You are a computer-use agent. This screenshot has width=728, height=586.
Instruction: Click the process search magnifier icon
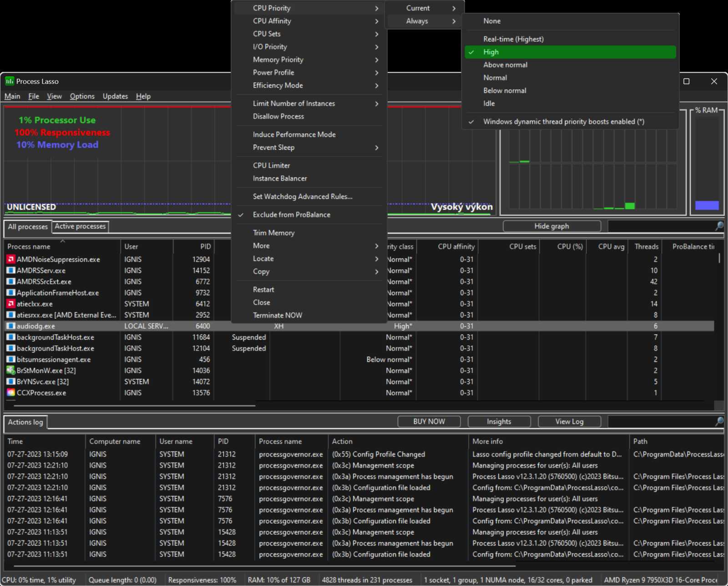point(719,226)
